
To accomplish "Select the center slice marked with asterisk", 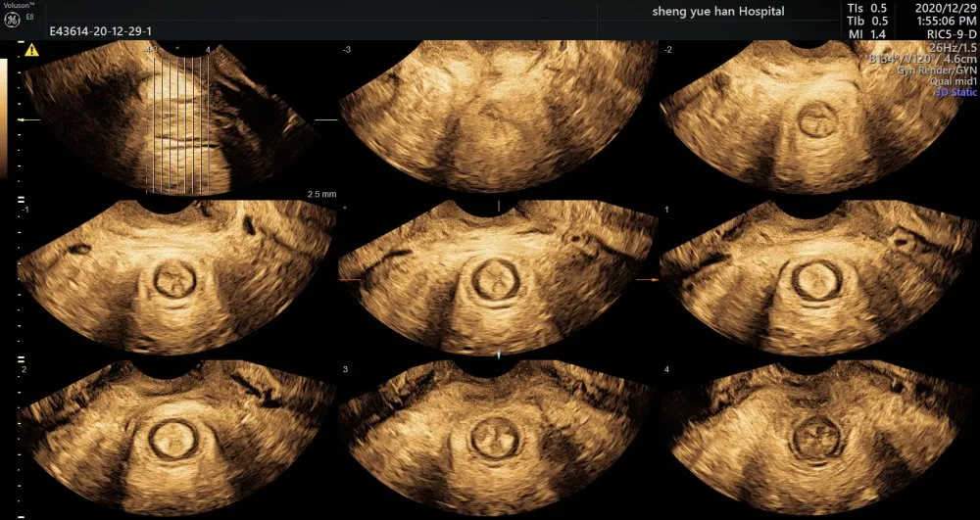I will 498,278.
